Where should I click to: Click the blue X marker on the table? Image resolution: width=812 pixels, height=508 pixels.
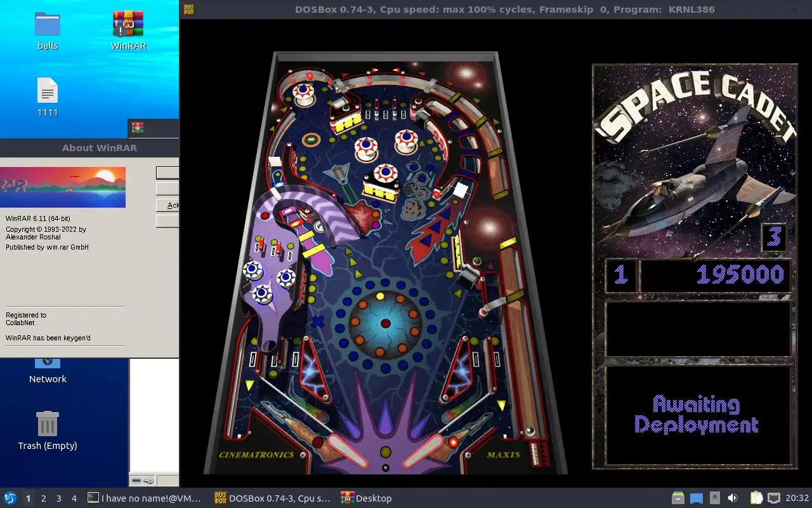(317, 322)
